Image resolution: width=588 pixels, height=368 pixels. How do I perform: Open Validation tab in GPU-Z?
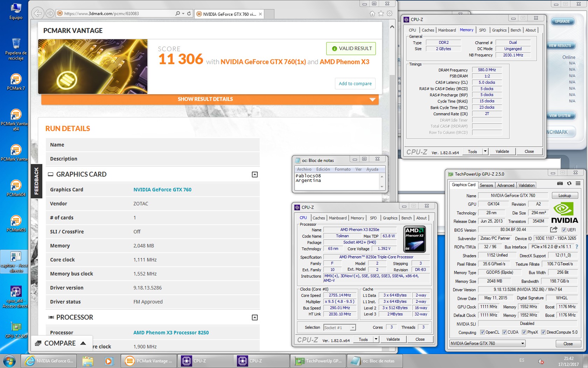click(526, 185)
